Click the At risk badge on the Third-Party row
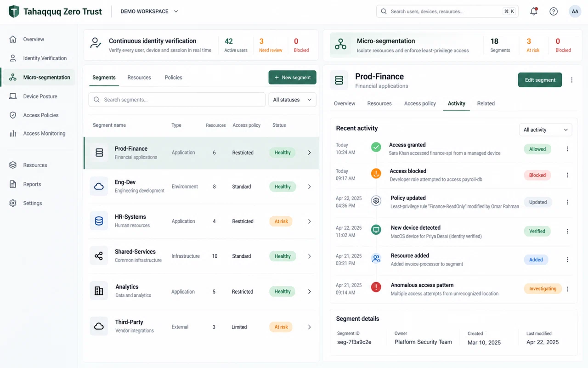 coord(281,327)
